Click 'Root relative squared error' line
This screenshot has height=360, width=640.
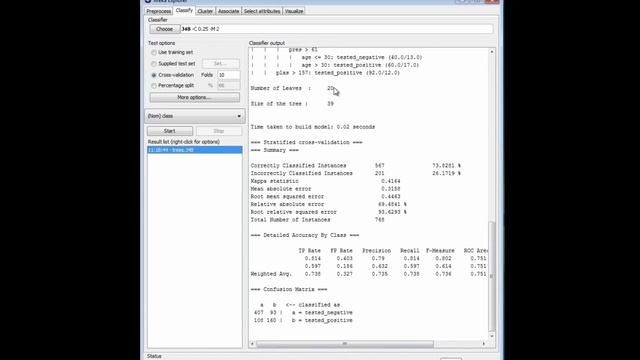[329, 212]
